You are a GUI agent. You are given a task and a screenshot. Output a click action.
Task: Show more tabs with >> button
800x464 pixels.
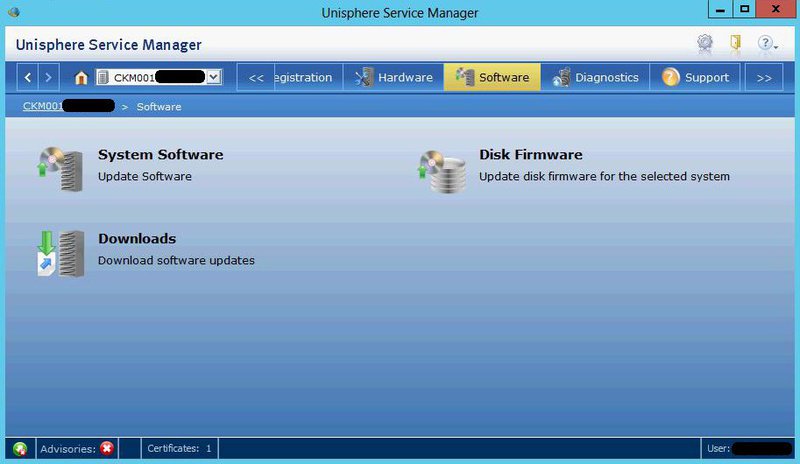pos(764,78)
